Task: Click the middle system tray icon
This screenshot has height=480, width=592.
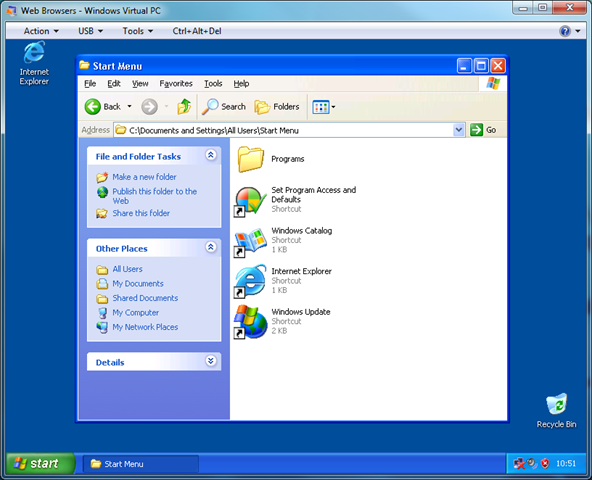Action: click(x=532, y=463)
